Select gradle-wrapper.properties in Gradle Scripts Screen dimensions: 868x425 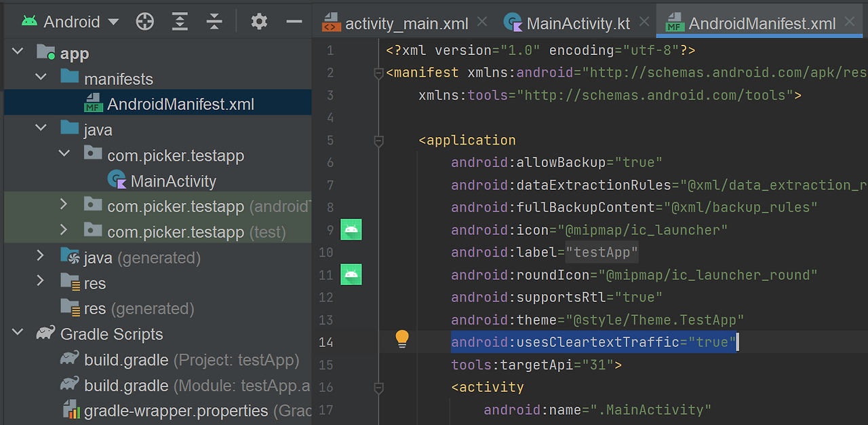point(170,411)
